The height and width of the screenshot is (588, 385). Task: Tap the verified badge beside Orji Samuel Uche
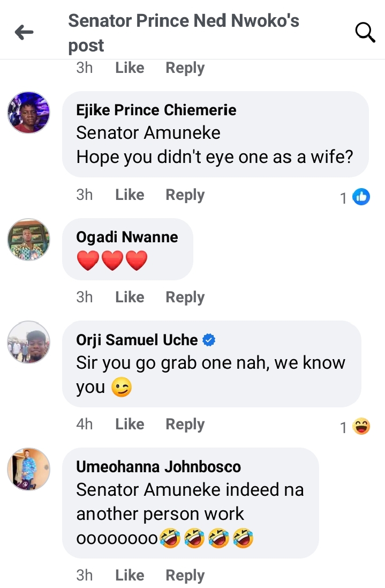tap(209, 339)
